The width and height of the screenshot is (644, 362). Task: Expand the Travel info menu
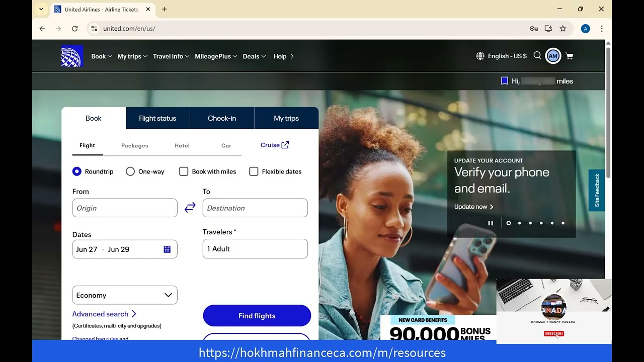(x=171, y=56)
